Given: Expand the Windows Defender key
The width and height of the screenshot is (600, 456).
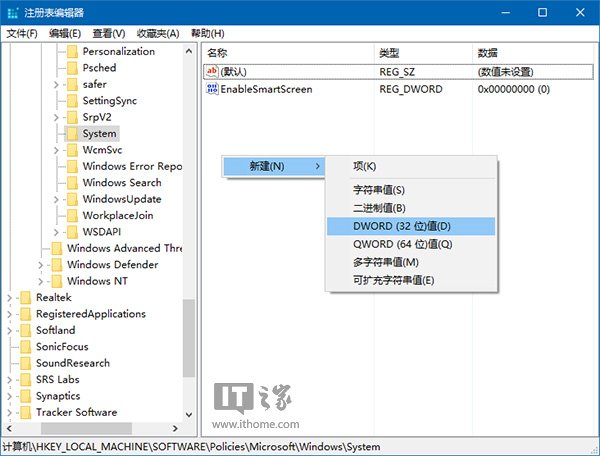Looking at the screenshot, I should pos(41,265).
